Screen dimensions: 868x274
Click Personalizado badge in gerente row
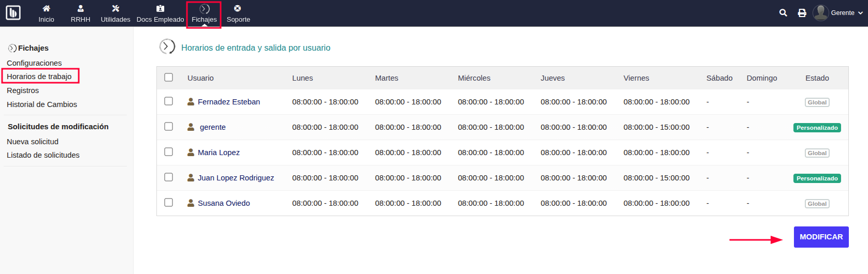(x=817, y=128)
